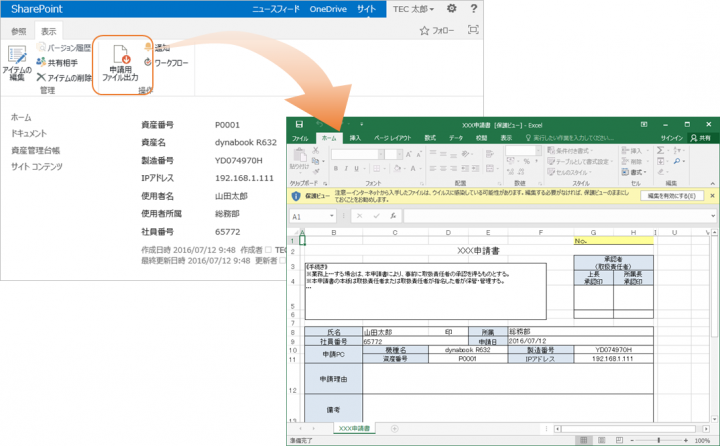Click the Share (共有) icon in Excel
The width and height of the screenshot is (720, 446).
point(700,138)
